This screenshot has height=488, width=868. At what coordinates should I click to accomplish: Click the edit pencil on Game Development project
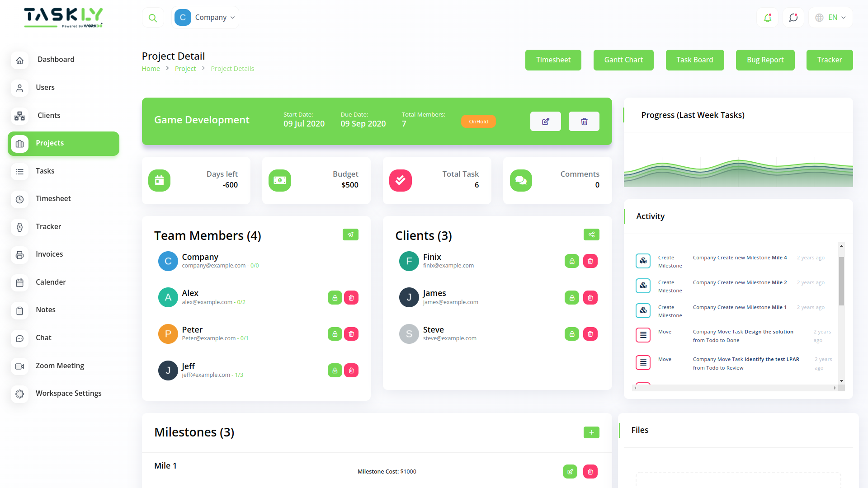[545, 121]
